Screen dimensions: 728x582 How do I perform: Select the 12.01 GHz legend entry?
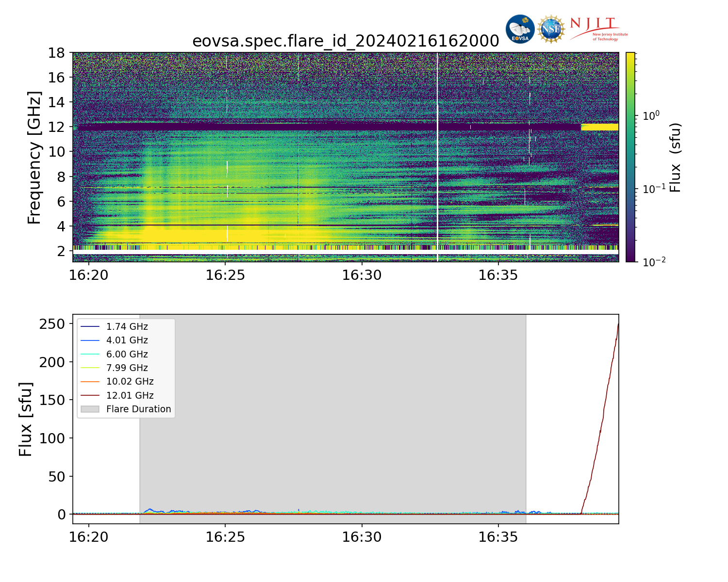(130, 396)
